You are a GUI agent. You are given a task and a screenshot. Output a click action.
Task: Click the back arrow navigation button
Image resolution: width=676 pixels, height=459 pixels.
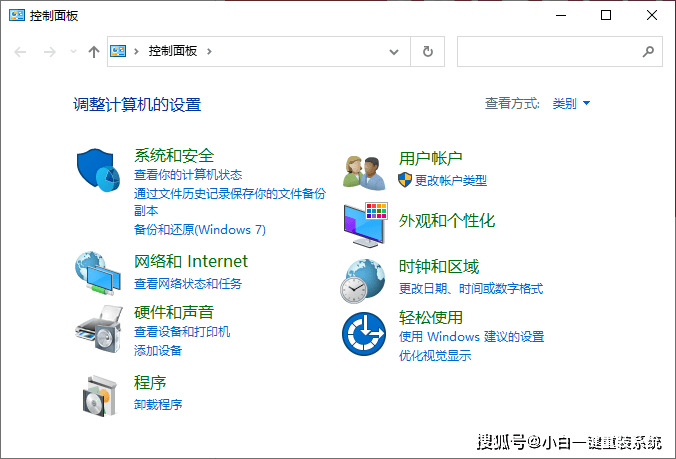20,52
